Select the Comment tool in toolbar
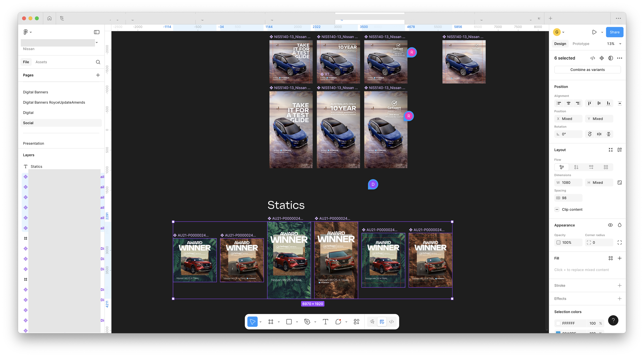Screen dimensions: 644x357 (338, 322)
